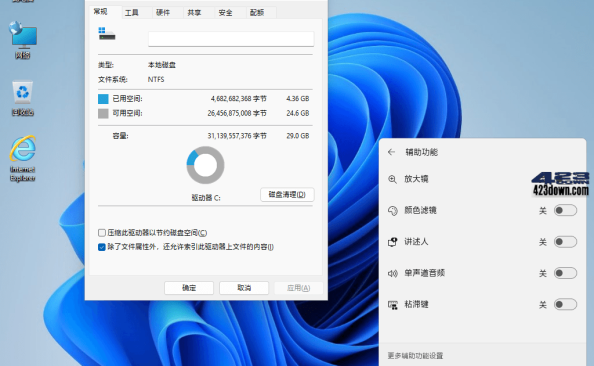
Task: Click the 26,456,875,008 字节 value
Action: [x=237, y=113]
